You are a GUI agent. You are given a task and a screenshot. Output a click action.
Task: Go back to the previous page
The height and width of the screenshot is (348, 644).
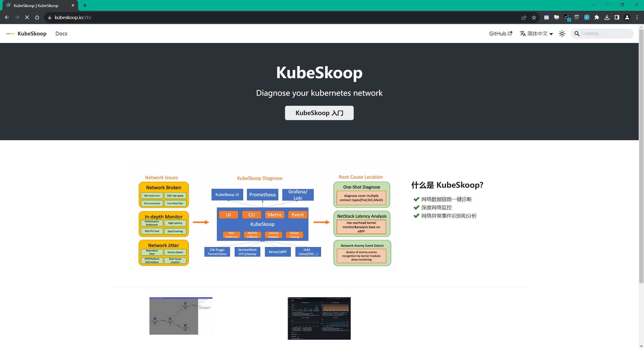tap(7, 17)
